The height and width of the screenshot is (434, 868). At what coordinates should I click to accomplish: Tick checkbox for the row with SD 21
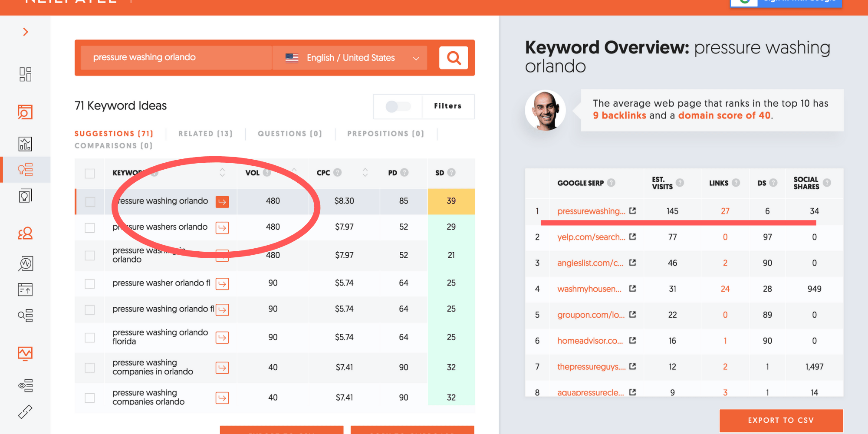(x=90, y=256)
